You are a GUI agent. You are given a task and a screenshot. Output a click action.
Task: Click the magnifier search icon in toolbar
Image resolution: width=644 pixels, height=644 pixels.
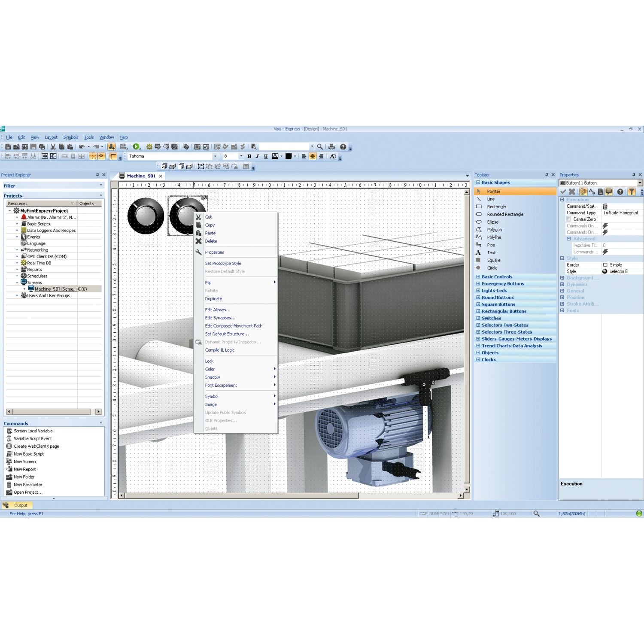(x=320, y=147)
